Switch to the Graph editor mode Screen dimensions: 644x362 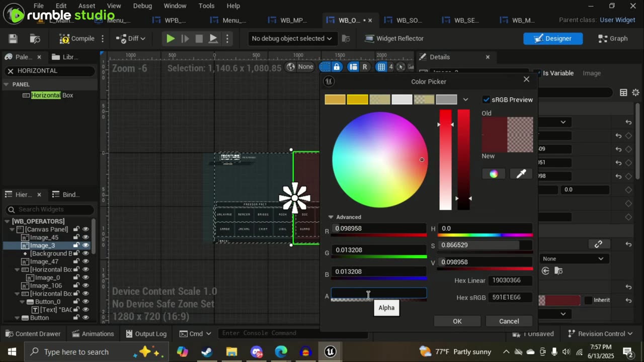(612, 39)
